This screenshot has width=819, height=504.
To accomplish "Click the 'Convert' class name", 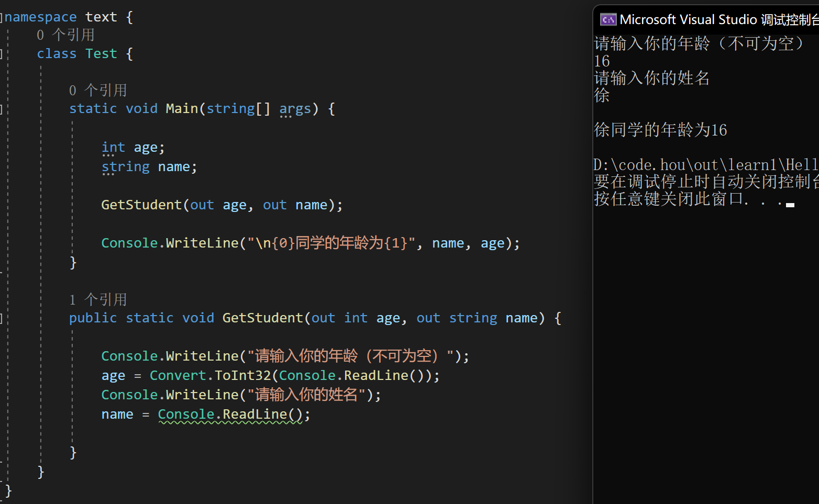I will (x=178, y=376).
